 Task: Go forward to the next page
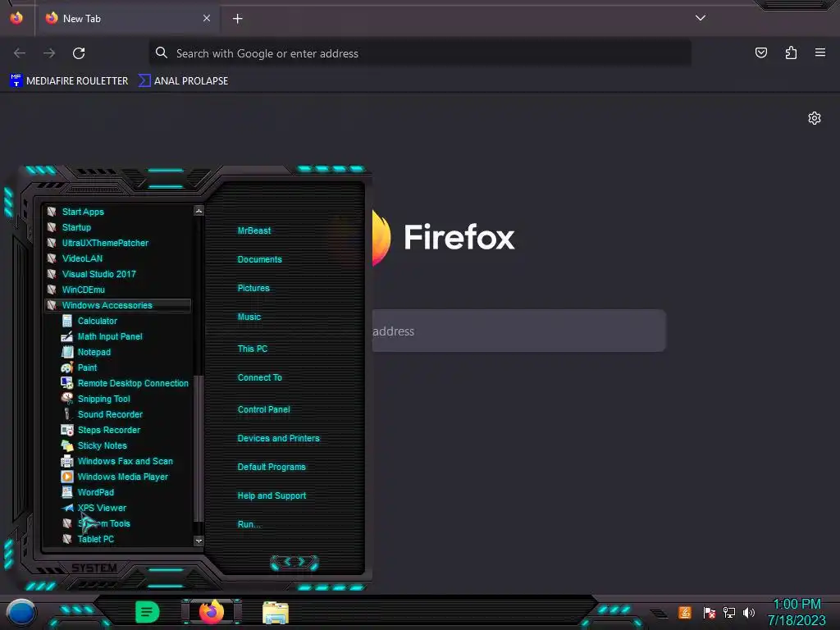pos(49,53)
